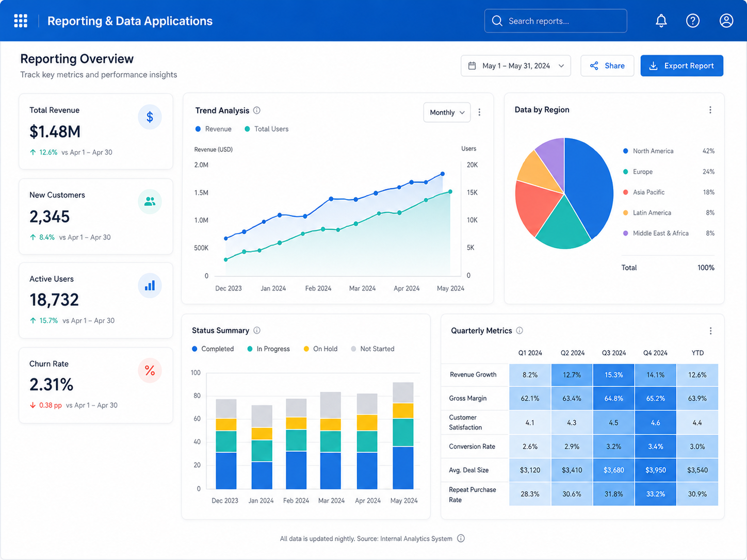Click New Customers green up arrow
The width and height of the screenshot is (747, 560).
pyautogui.click(x=33, y=237)
